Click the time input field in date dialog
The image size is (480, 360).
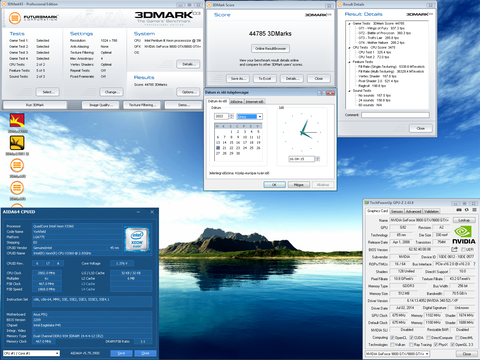point(302,159)
